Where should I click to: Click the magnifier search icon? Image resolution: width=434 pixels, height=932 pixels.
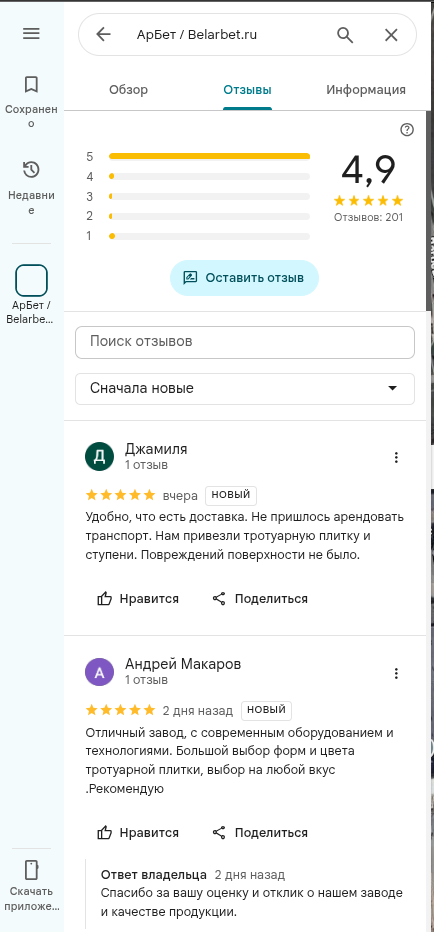coord(345,35)
